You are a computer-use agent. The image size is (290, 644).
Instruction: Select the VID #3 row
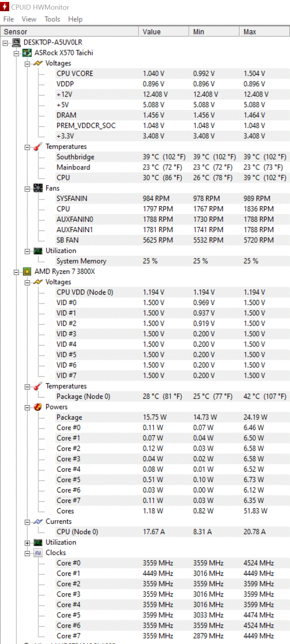(172, 334)
